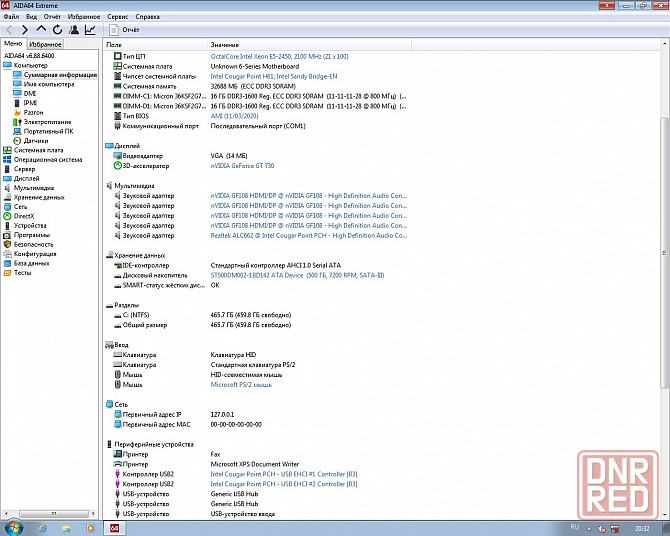Select Электропитание tree item
Viewport: 670px width, 536px height.
tap(42, 122)
